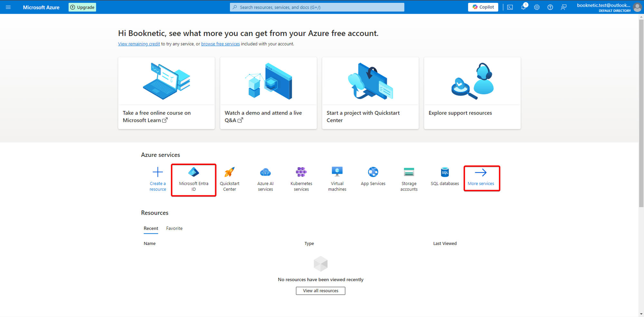The image size is (644, 317).
Task: Open View remaining credit link
Action: (139, 44)
